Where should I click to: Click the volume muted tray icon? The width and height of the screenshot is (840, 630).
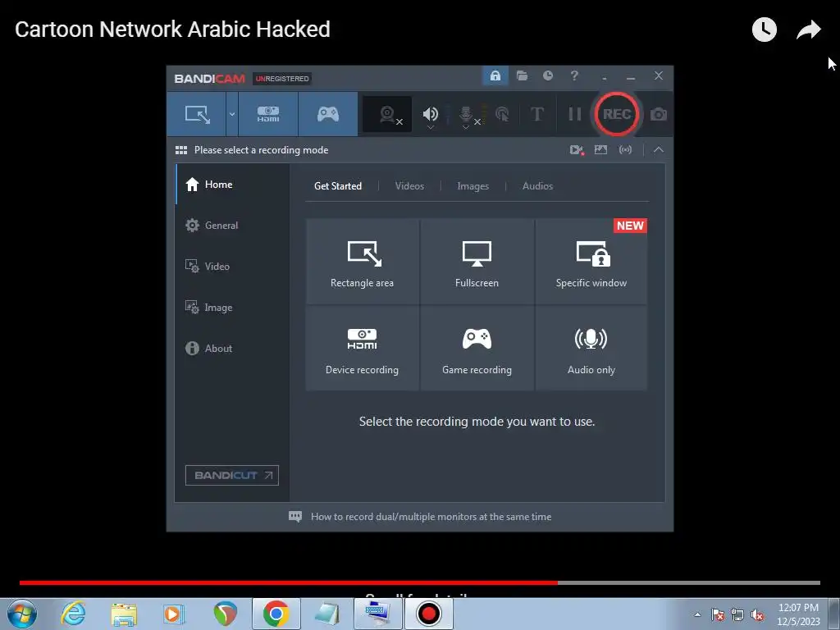pos(757,615)
